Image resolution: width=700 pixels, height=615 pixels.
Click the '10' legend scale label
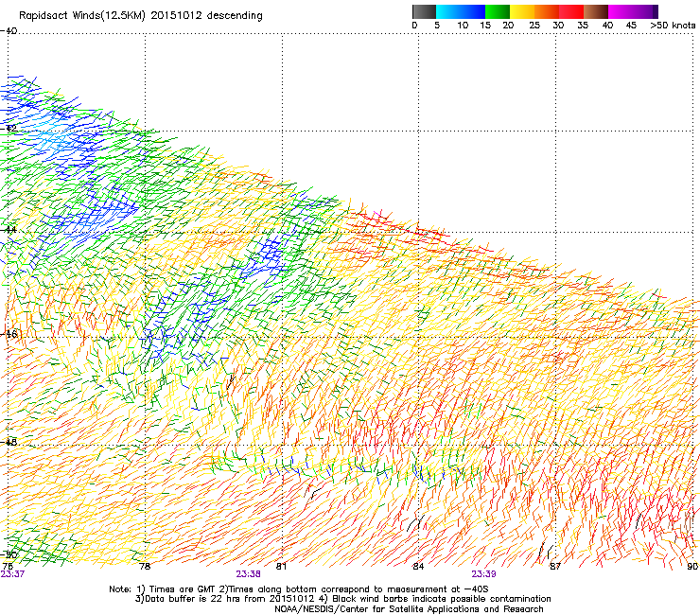(x=463, y=26)
